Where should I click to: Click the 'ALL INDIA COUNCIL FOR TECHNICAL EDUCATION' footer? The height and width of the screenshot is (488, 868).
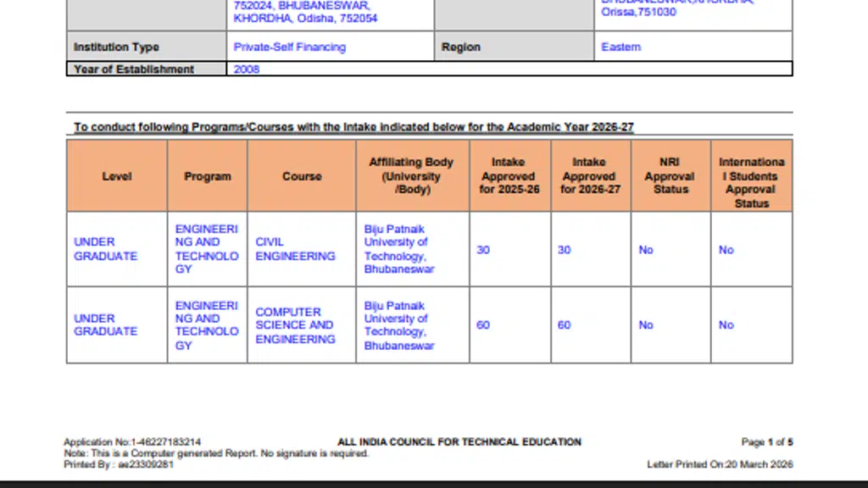coord(459,442)
